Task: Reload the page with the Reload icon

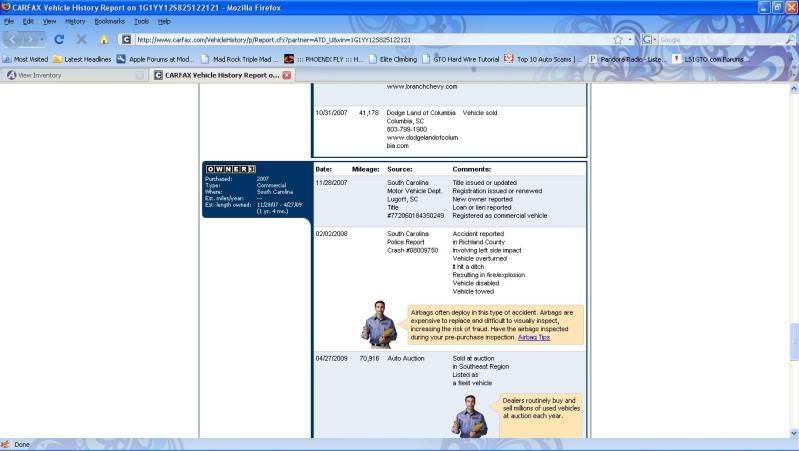Action: pyautogui.click(x=59, y=39)
